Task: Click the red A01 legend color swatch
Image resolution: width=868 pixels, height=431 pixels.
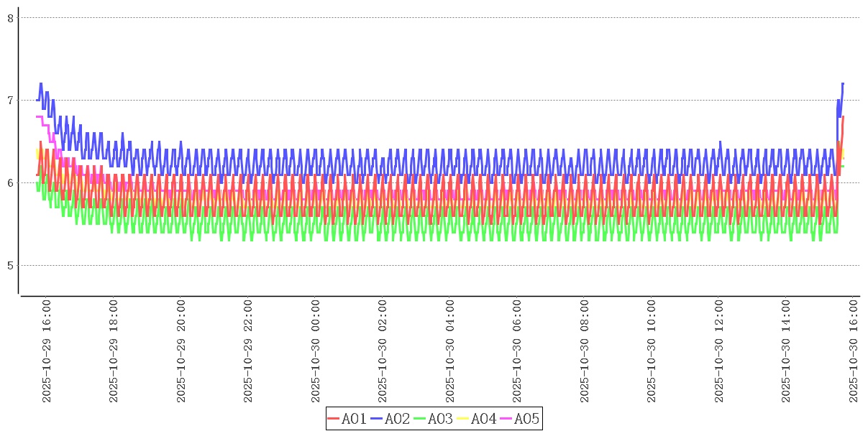Action: coord(333,419)
